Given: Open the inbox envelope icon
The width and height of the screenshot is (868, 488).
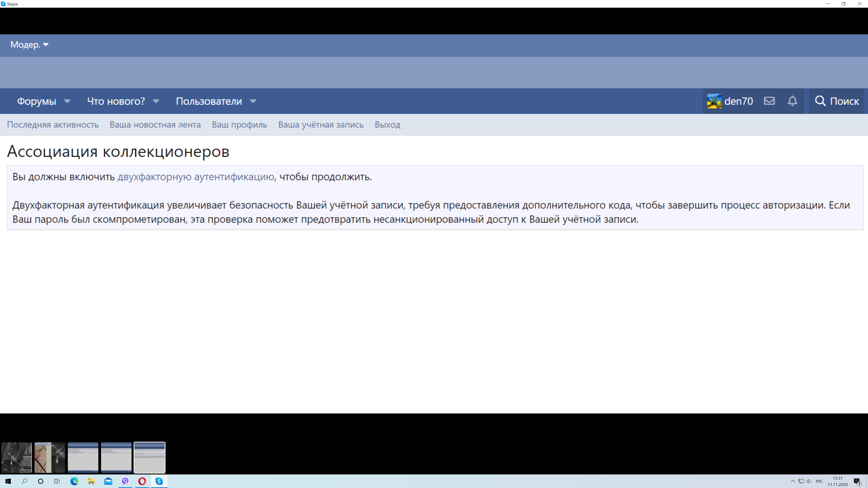Looking at the screenshot, I should coord(769,101).
